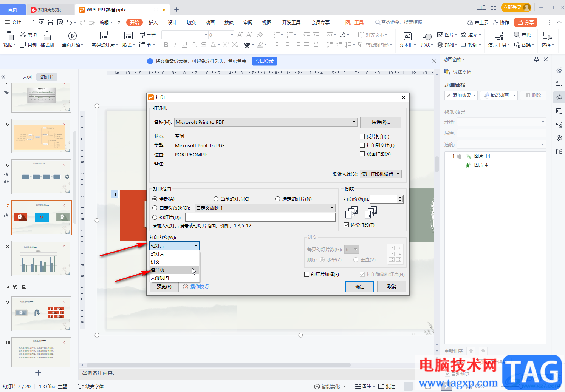
Task: Choose Handouts from the dropdown list
Action: pos(174,262)
